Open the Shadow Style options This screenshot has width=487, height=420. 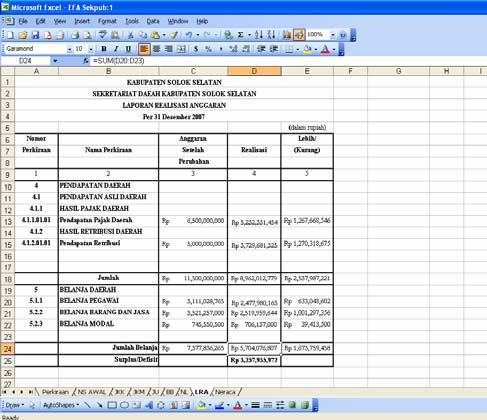click(x=292, y=405)
